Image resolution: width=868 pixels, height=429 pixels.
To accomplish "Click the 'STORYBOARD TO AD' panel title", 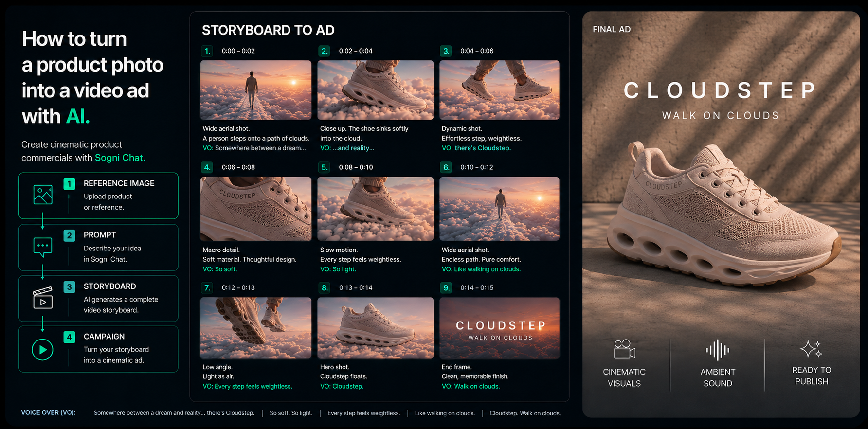I will pyautogui.click(x=268, y=30).
